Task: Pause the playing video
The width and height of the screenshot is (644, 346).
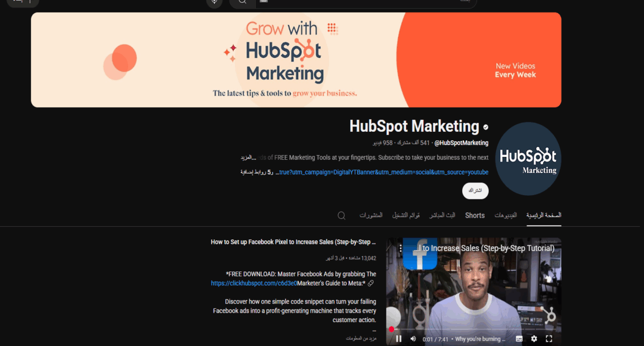Action: (x=399, y=338)
